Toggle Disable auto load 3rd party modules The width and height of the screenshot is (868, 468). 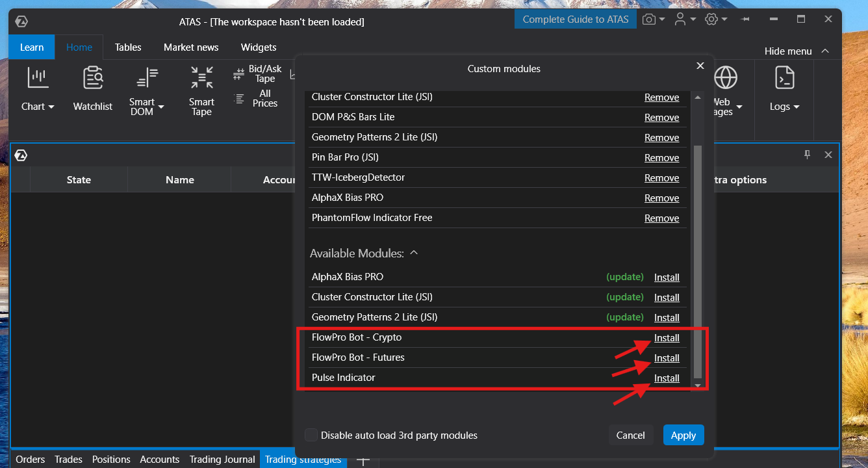point(311,435)
